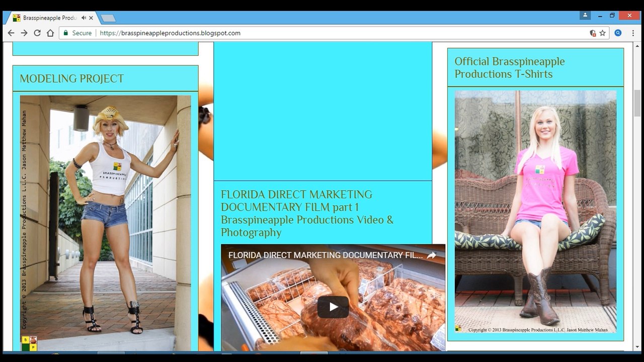This screenshot has height=362, width=644.
Task: Click the Official Brasspineapple Productions T-Shirts heading
Action: [510, 67]
